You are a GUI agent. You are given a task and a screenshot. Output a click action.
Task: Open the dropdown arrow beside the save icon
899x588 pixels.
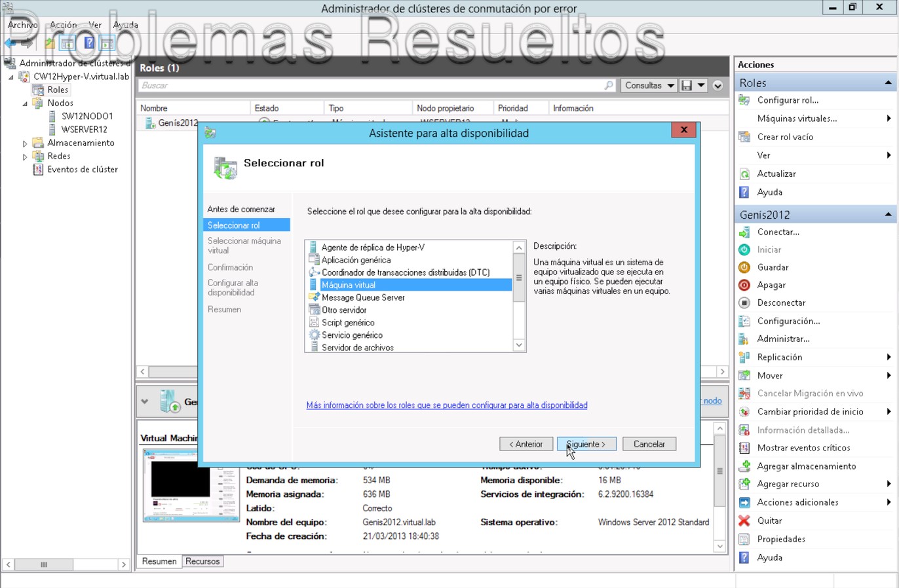tap(701, 85)
